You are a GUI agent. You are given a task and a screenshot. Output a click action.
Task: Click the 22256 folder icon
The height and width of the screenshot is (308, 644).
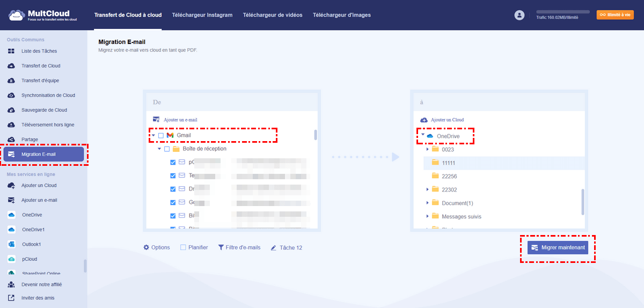pos(436,176)
